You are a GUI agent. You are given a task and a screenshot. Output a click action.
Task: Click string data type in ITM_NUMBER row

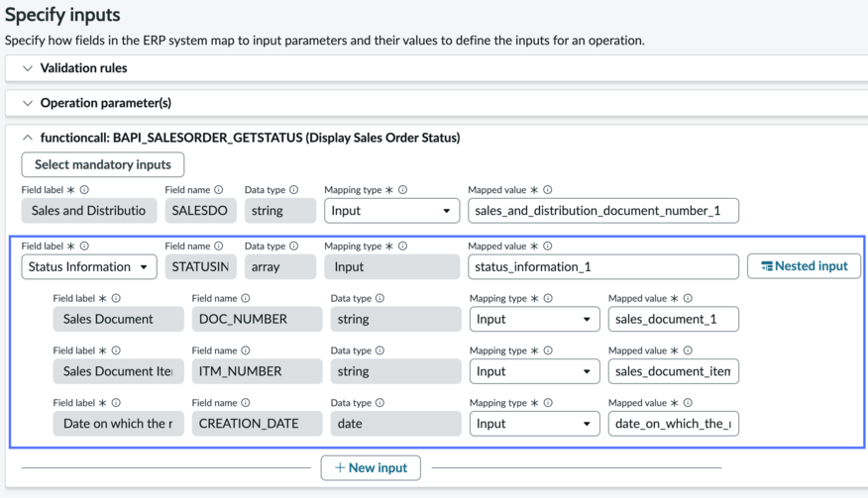pos(395,371)
